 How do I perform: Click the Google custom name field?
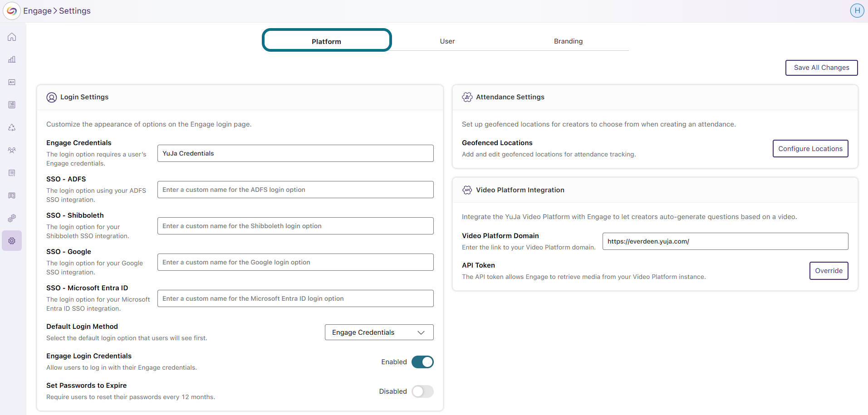[295, 262]
